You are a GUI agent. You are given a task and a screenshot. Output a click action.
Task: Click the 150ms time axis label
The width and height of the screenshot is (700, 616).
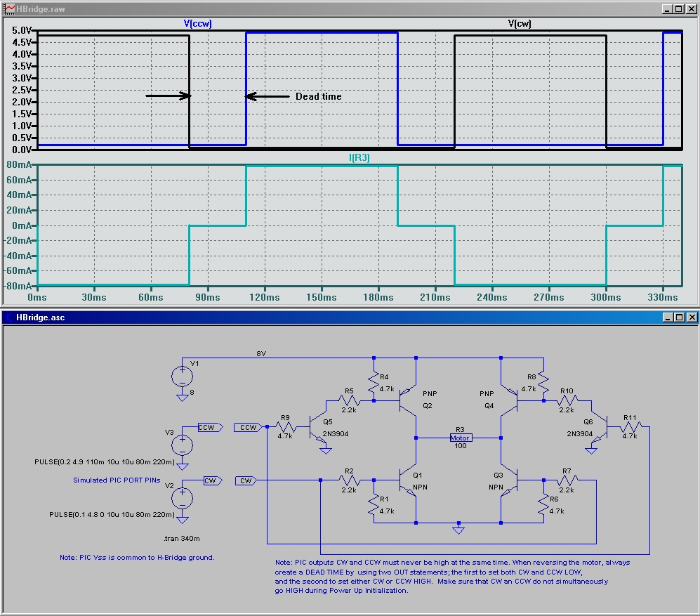pos(322,298)
